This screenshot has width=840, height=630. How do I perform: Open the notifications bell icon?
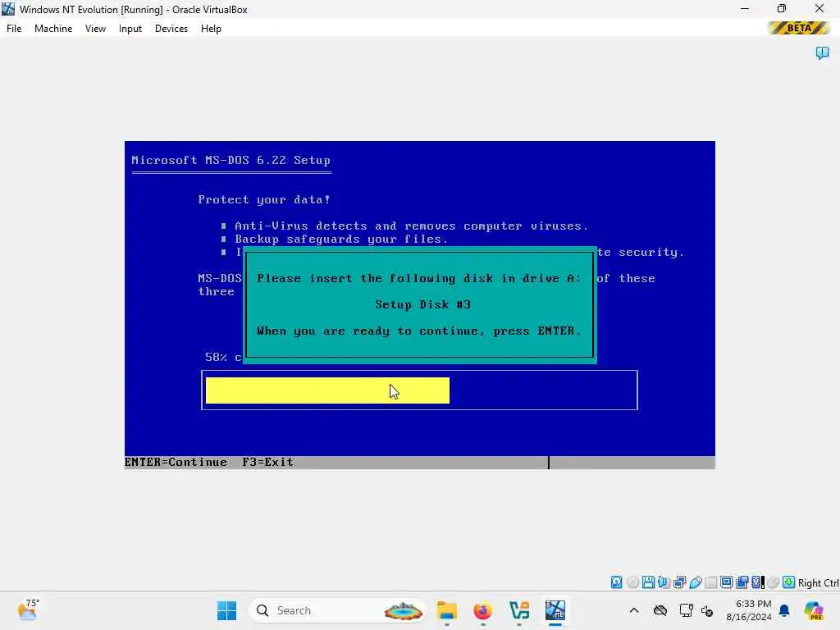pos(784,610)
